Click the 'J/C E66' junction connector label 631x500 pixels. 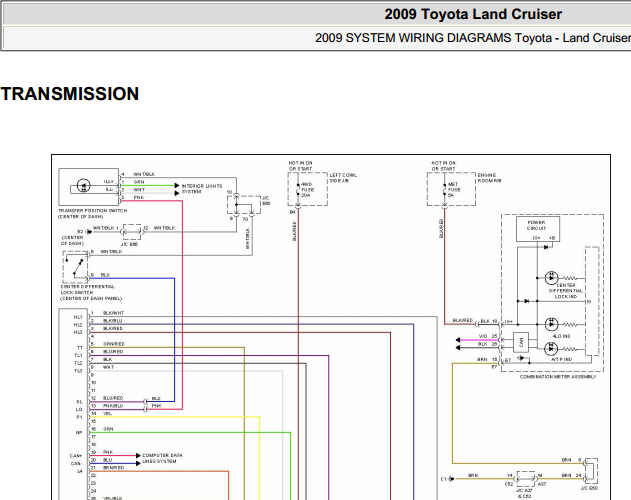tap(129, 244)
